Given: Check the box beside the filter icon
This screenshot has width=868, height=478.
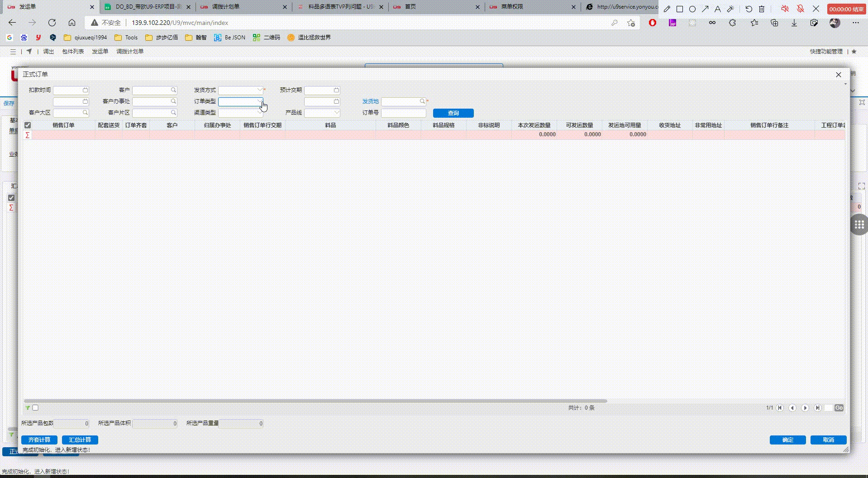Looking at the screenshot, I should click(35, 408).
